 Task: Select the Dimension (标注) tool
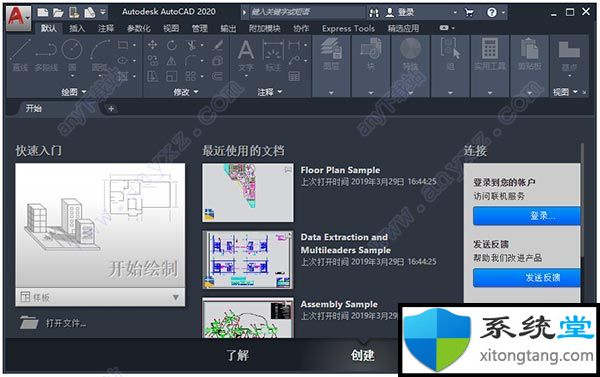[x=273, y=55]
